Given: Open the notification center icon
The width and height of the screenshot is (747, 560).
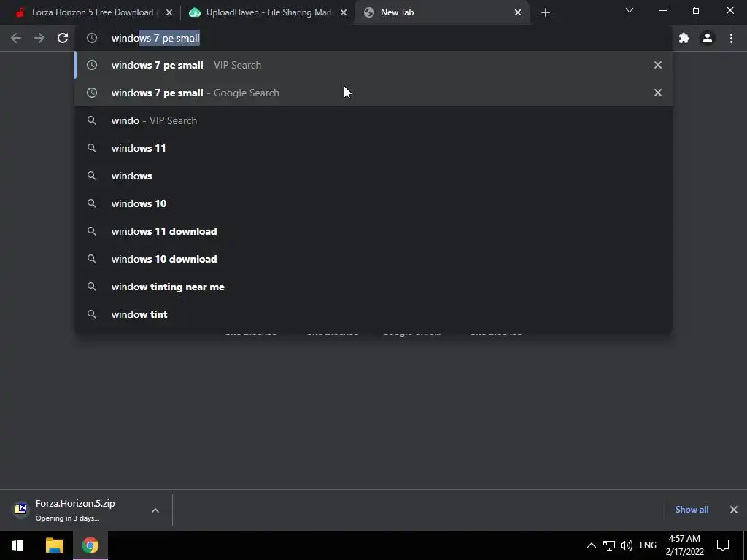Looking at the screenshot, I should coord(723,545).
